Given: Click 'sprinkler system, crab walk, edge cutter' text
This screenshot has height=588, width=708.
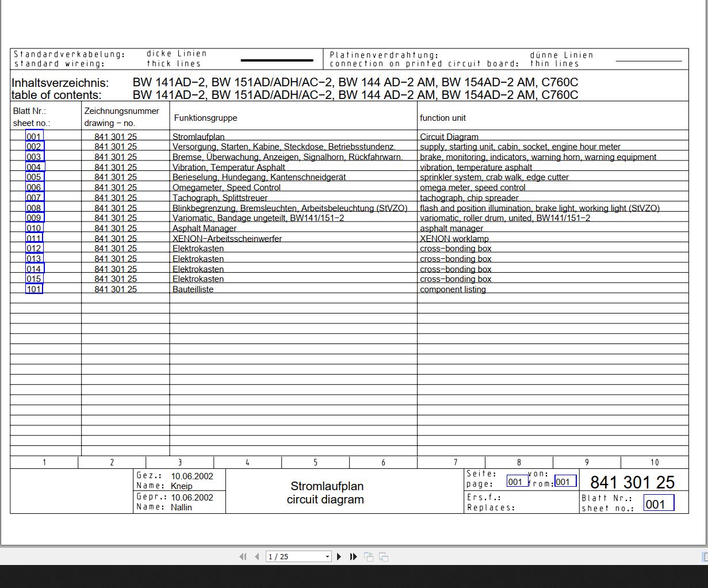Looking at the screenshot, I should 494,177.
